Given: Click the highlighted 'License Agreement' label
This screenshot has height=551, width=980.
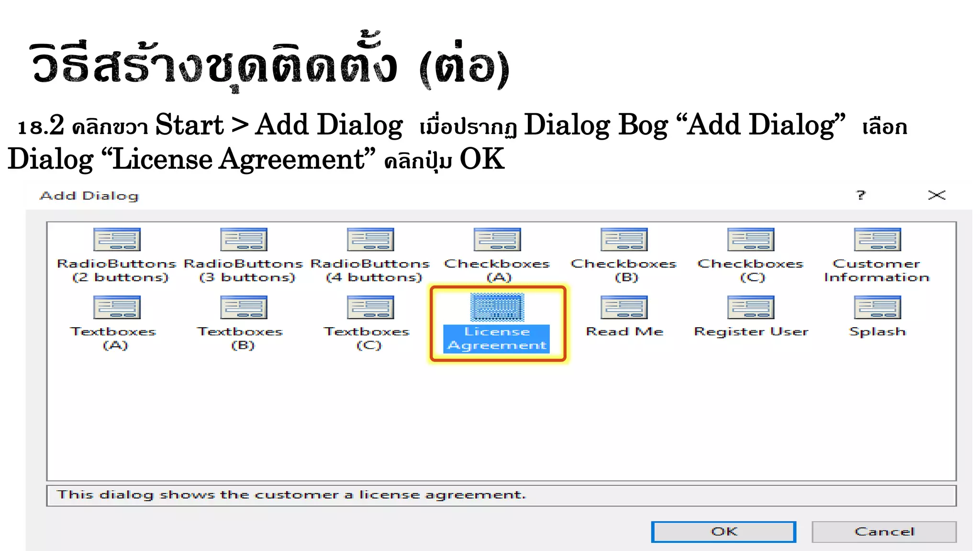Looking at the screenshot, I should (x=496, y=339).
